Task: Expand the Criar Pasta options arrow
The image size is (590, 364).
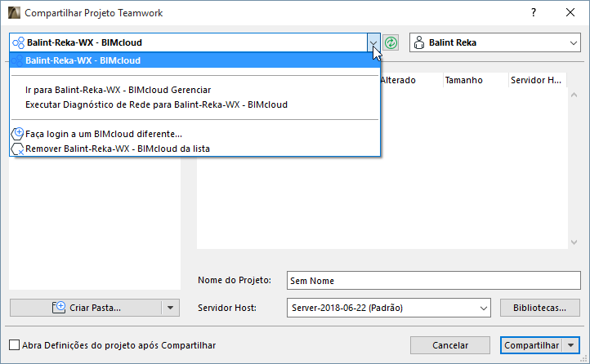Action: coord(170,308)
